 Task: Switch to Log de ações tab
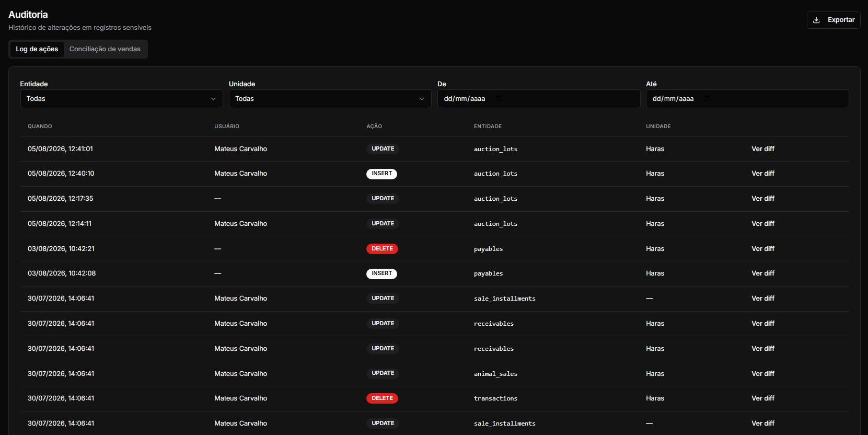click(37, 49)
